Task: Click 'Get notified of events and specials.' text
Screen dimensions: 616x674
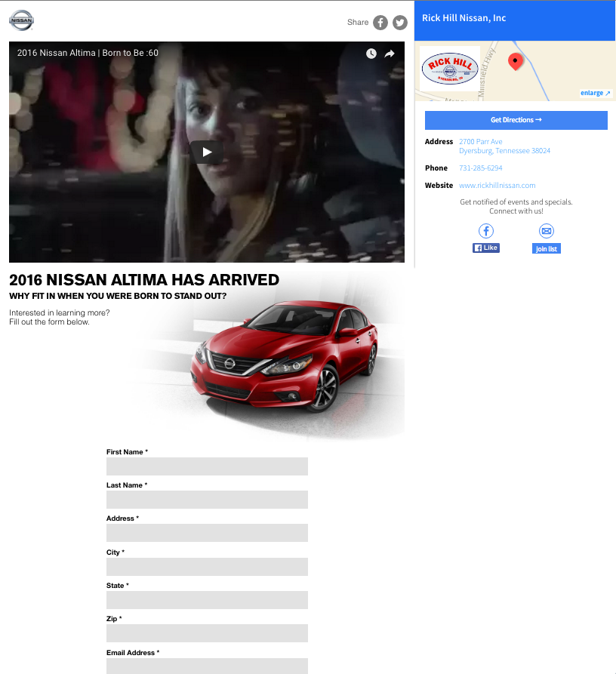Action: click(516, 202)
